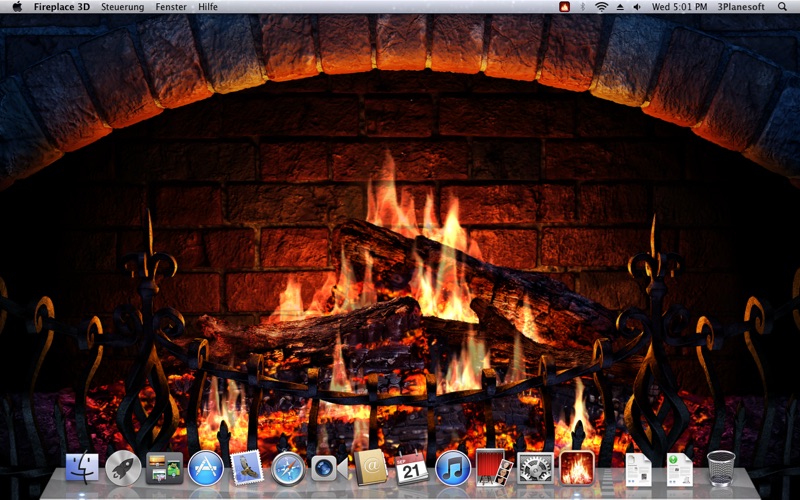Viewport: 800px width, 500px height.
Task: Open iCal calendar showing 21
Action: (411, 467)
